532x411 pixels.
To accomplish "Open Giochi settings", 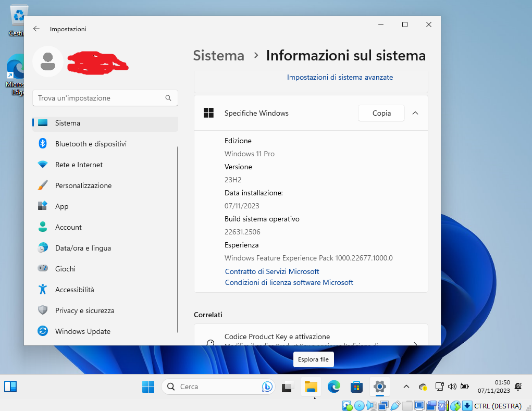I will click(x=105, y=269).
